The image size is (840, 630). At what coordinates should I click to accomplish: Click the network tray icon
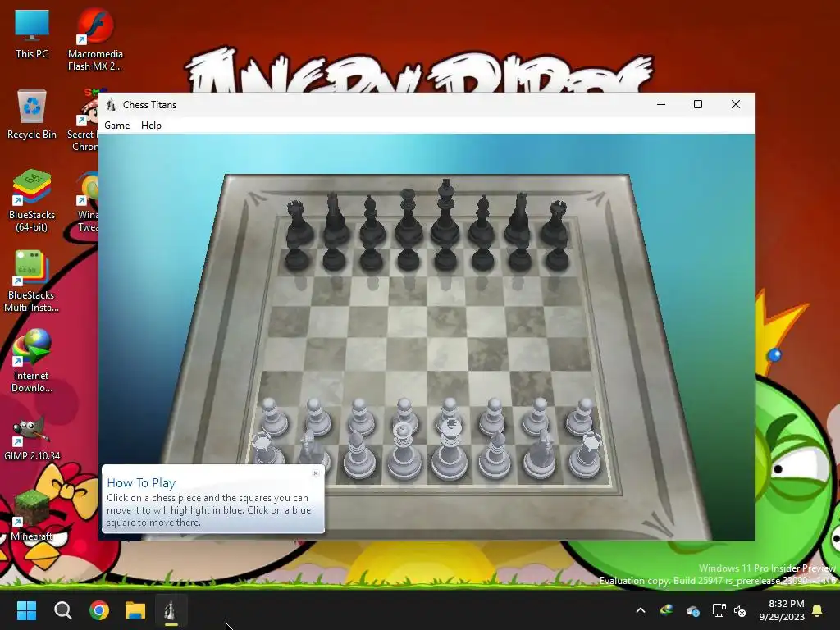tap(719, 610)
